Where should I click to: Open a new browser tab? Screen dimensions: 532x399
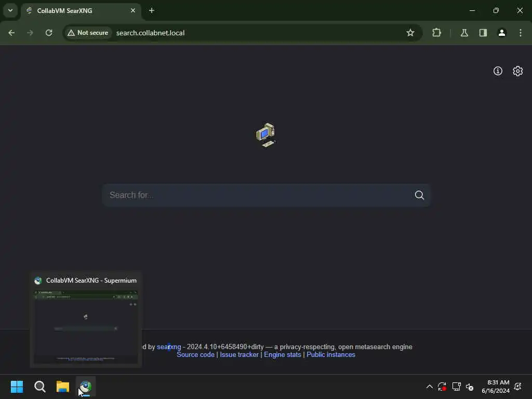[x=152, y=10]
